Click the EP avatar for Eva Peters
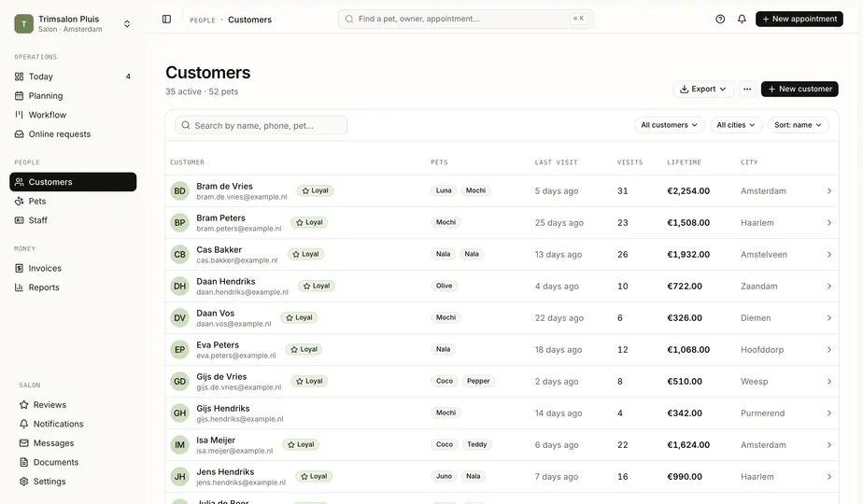This screenshot has width=863, height=504. pyautogui.click(x=179, y=349)
